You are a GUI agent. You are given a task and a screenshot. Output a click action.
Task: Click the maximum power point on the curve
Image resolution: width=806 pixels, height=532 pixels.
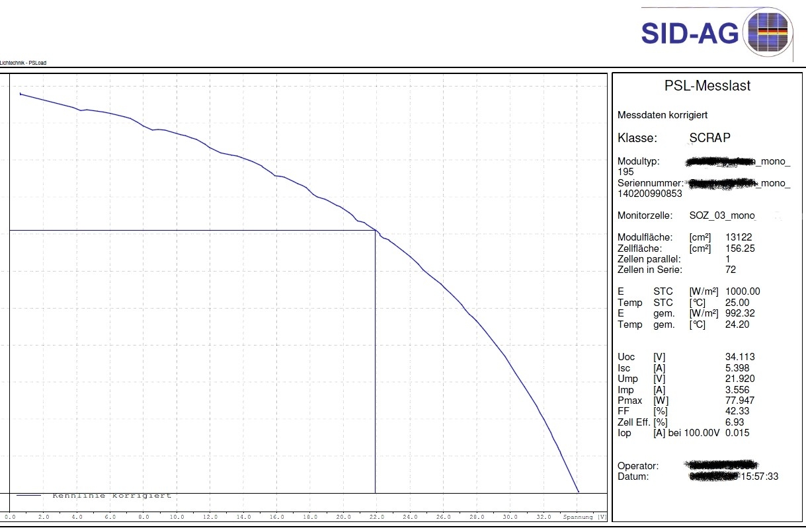coord(376,231)
